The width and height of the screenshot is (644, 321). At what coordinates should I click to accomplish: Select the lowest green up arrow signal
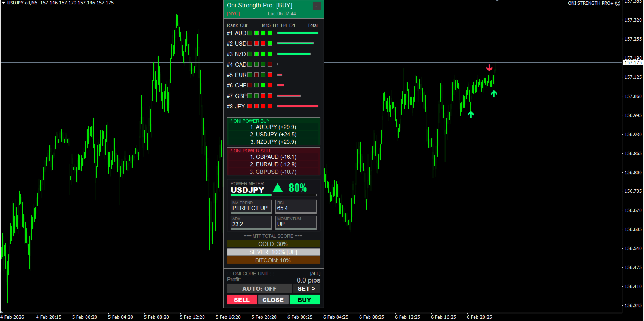point(471,114)
